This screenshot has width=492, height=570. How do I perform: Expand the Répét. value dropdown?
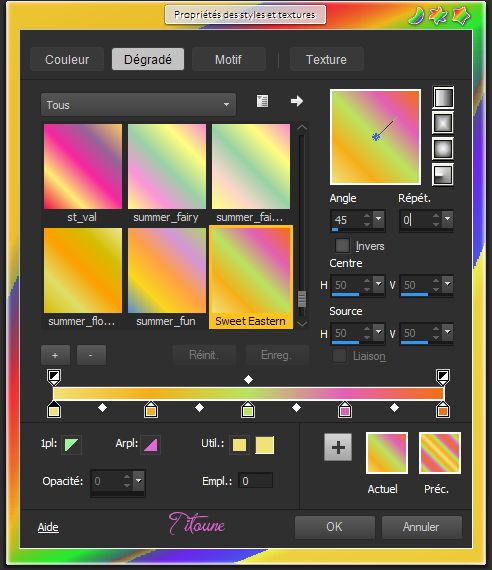click(448, 219)
